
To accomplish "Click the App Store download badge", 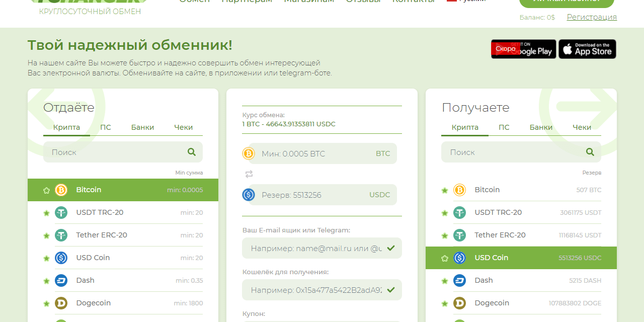I will (587, 49).
